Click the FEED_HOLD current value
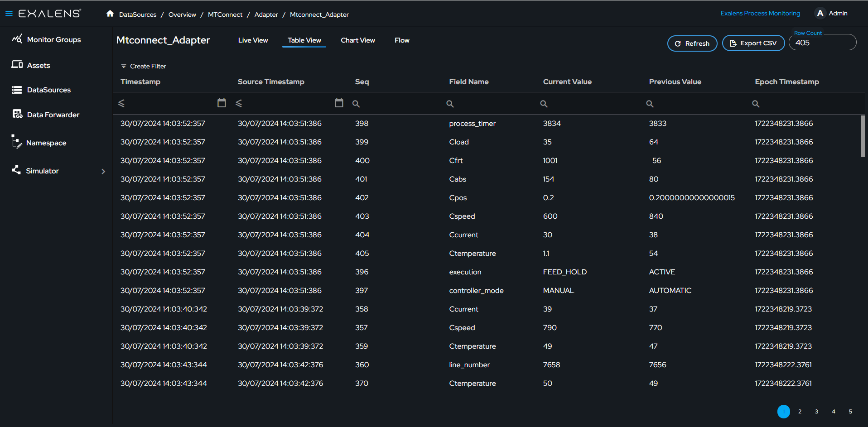The height and width of the screenshot is (427, 868). pyautogui.click(x=565, y=272)
